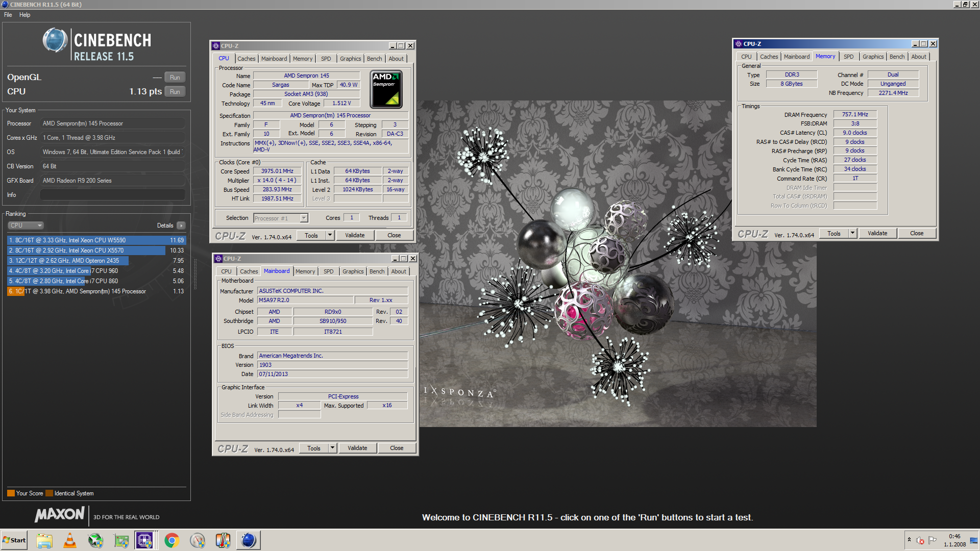This screenshot has height=551, width=980.
Task: Open the graphics card utility taskbar icon
Action: point(121,540)
